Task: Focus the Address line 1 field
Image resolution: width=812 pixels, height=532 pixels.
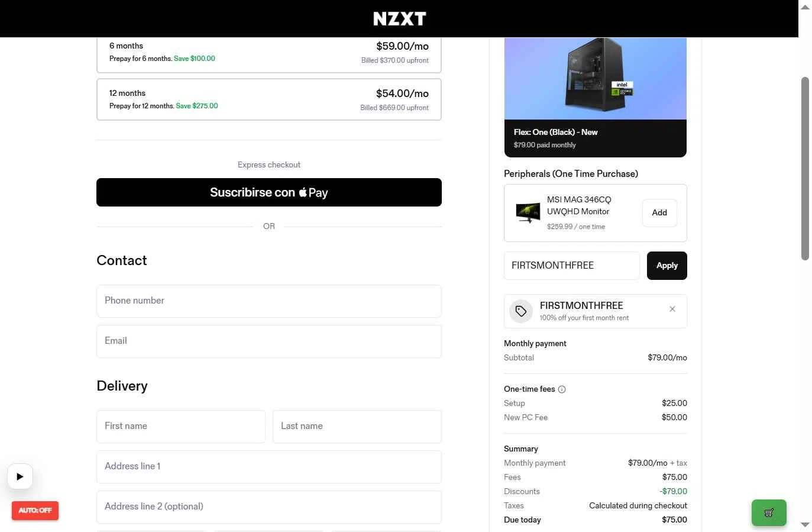Action: 269,467
